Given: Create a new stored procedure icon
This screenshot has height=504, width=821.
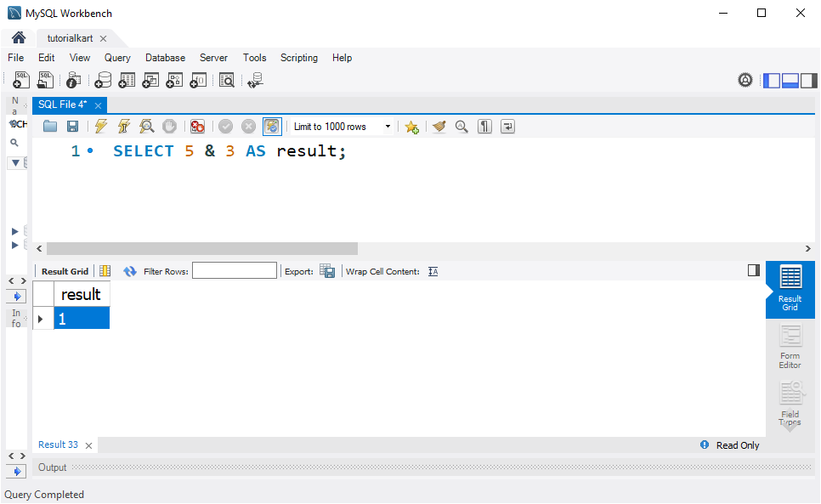Looking at the screenshot, I should point(174,80).
